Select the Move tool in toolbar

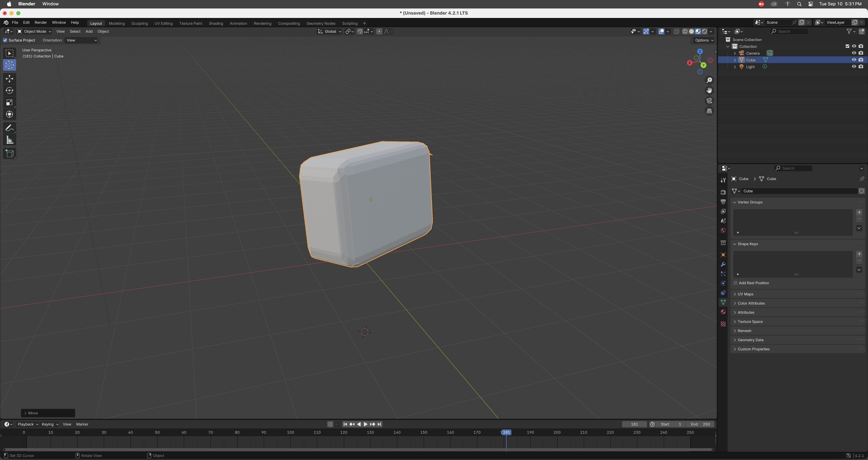pos(9,79)
